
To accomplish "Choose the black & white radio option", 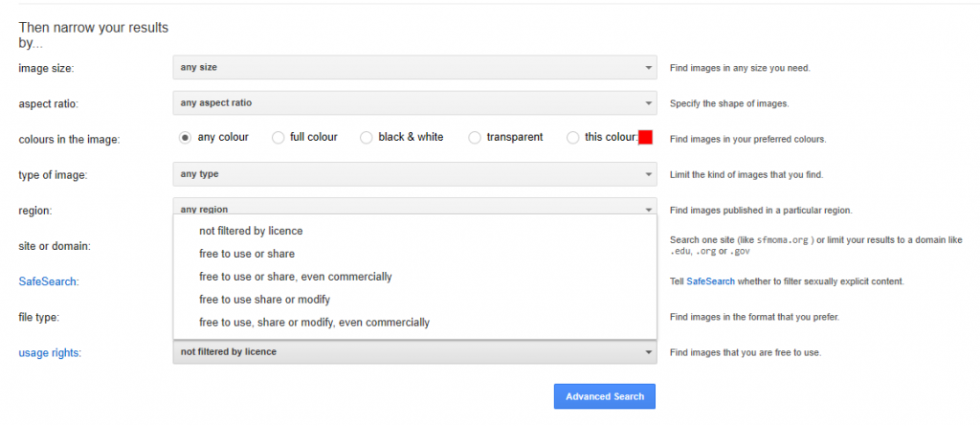I will (x=367, y=138).
